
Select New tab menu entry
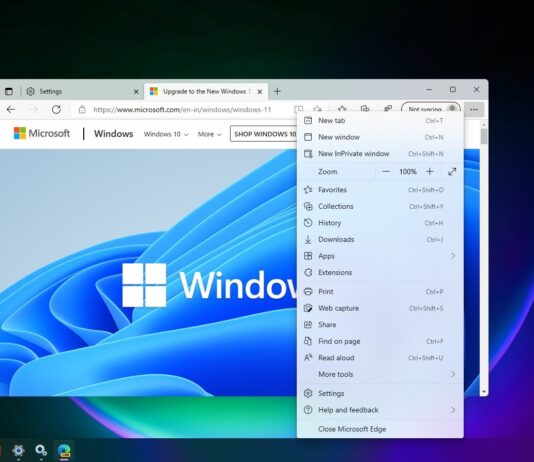(380, 121)
